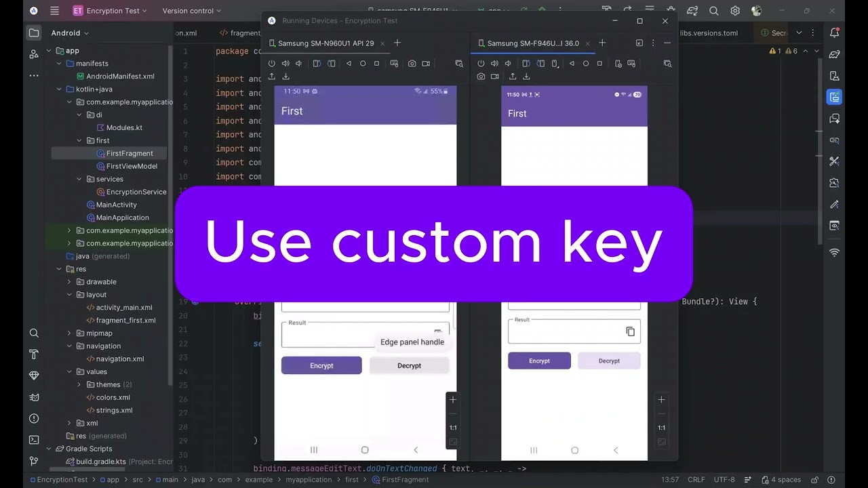Viewport: 868px width, 488px height.
Task: Open the Project tool window folder icon
Action: coord(34,33)
